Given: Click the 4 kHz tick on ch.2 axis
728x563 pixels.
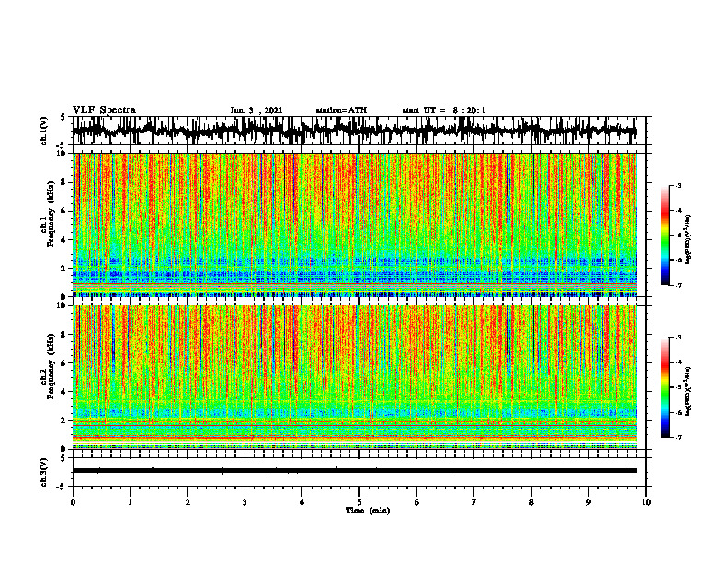Looking at the screenshot, I should tap(64, 392).
